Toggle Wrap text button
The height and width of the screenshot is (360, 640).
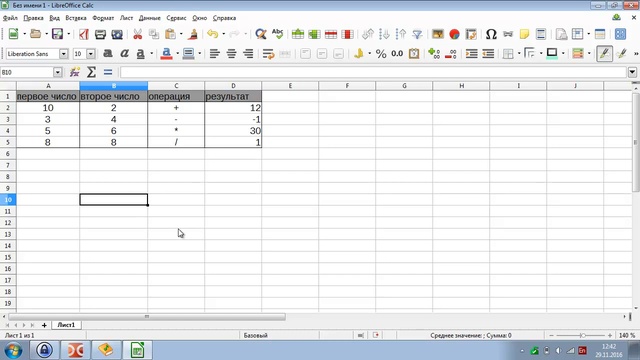pyautogui.click(x=268, y=53)
